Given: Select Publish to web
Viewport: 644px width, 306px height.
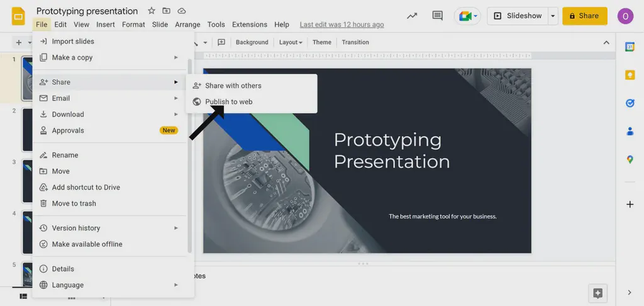Looking at the screenshot, I should click(252, 102).
